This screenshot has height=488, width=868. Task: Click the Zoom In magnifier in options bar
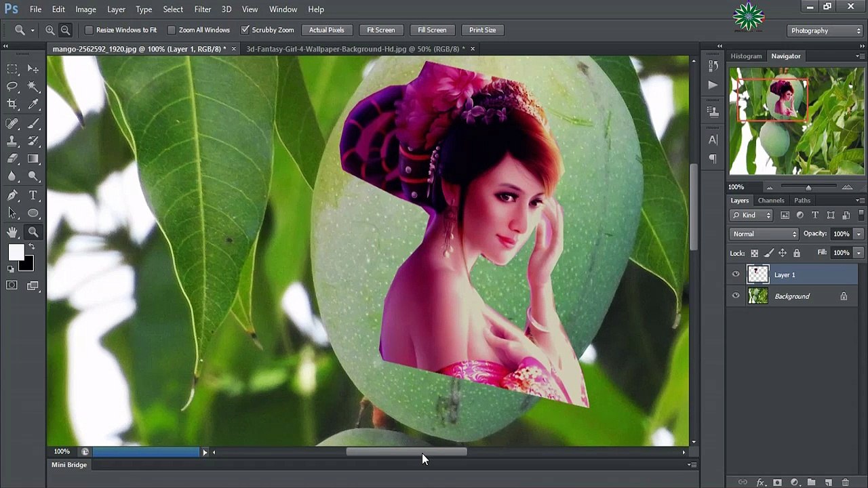click(50, 30)
